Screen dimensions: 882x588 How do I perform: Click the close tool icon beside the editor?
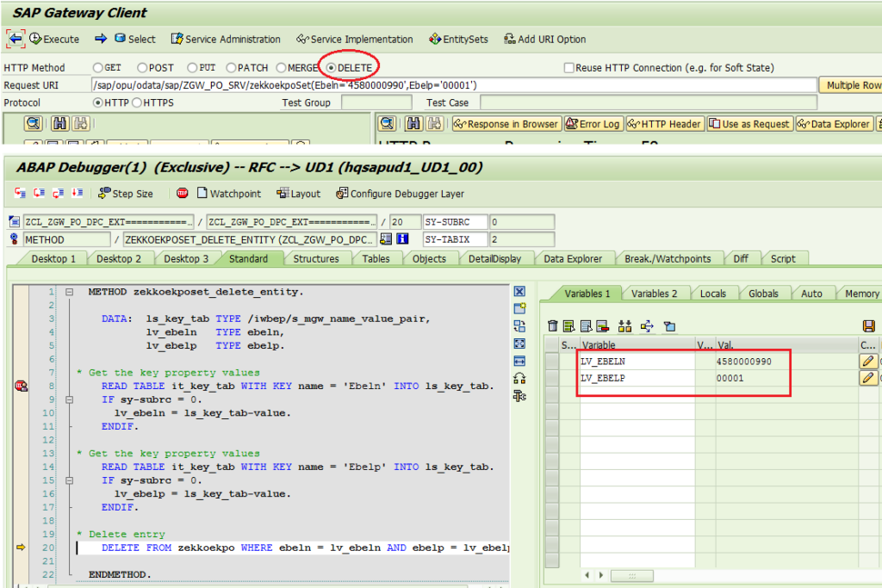coord(519,291)
